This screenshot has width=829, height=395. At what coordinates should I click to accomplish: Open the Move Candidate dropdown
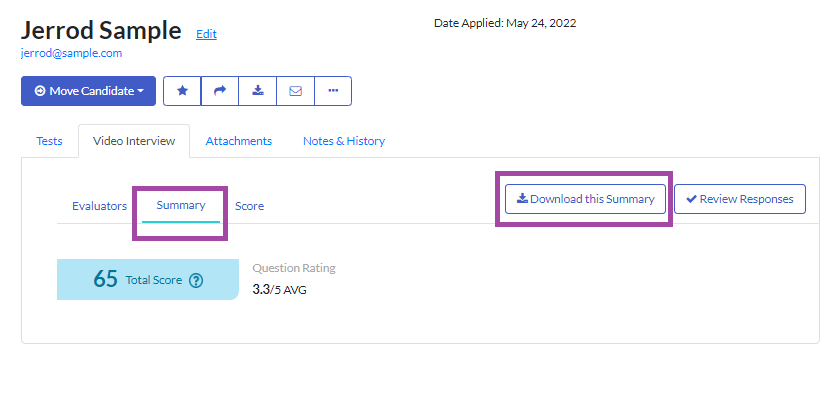coord(88,91)
